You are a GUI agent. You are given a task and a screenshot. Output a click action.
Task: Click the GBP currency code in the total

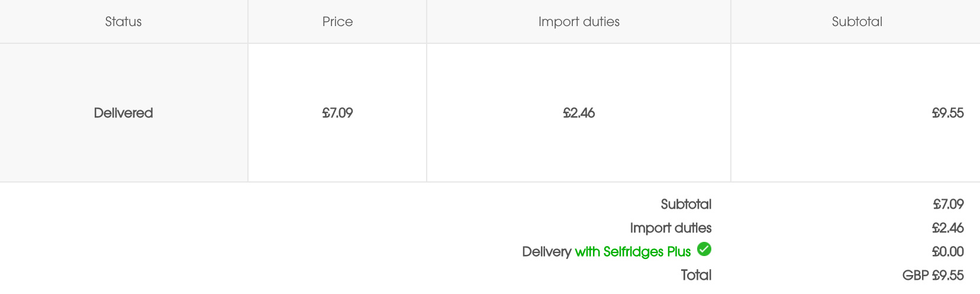point(915,275)
